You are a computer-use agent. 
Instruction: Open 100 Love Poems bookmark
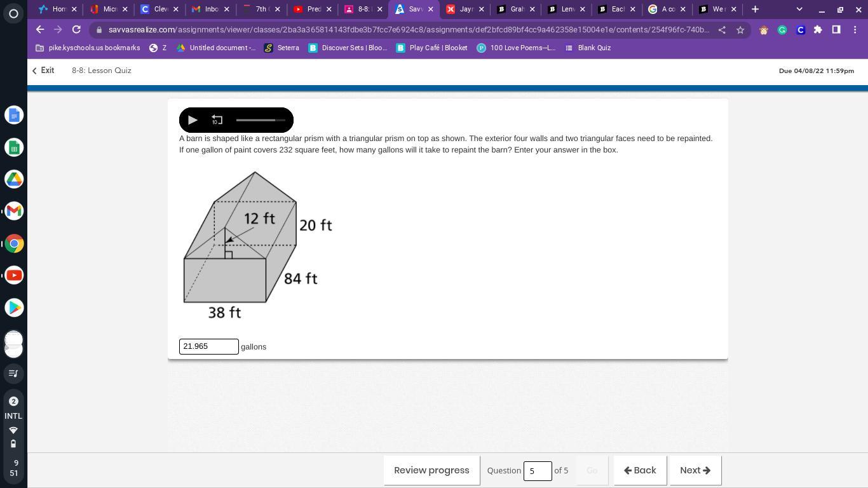[x=516, y=48]
